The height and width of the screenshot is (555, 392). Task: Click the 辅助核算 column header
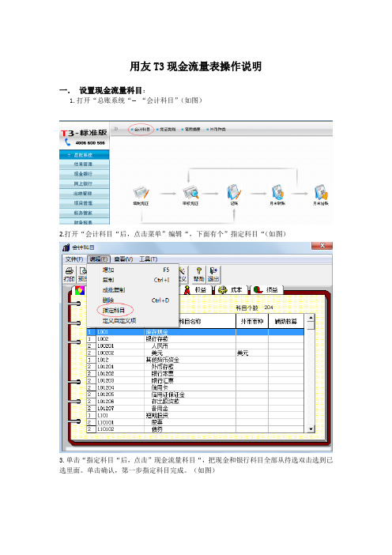tap(286, 322)
